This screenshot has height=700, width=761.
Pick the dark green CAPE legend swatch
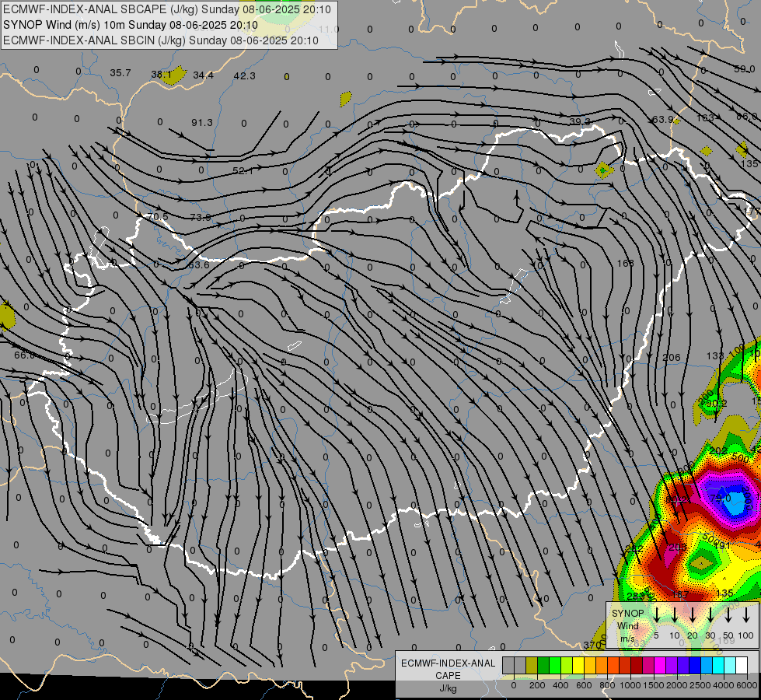pyautogui.click(x=543, y=665)
